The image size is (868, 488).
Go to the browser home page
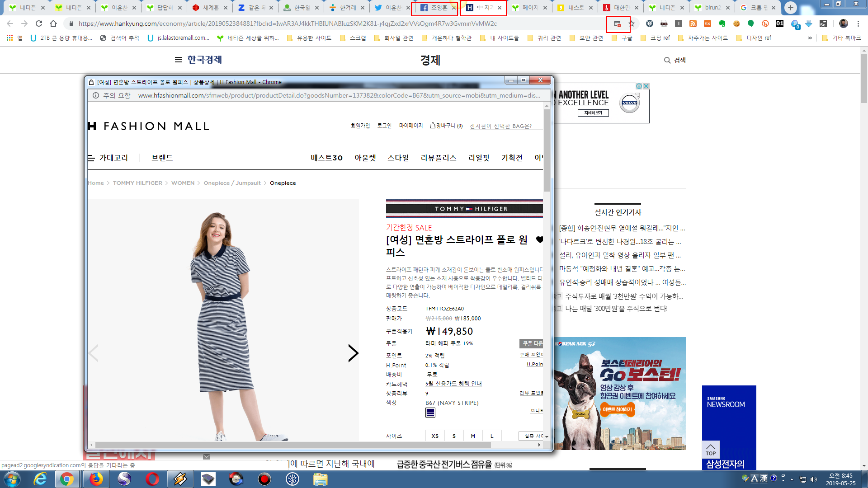pos(53,23)
